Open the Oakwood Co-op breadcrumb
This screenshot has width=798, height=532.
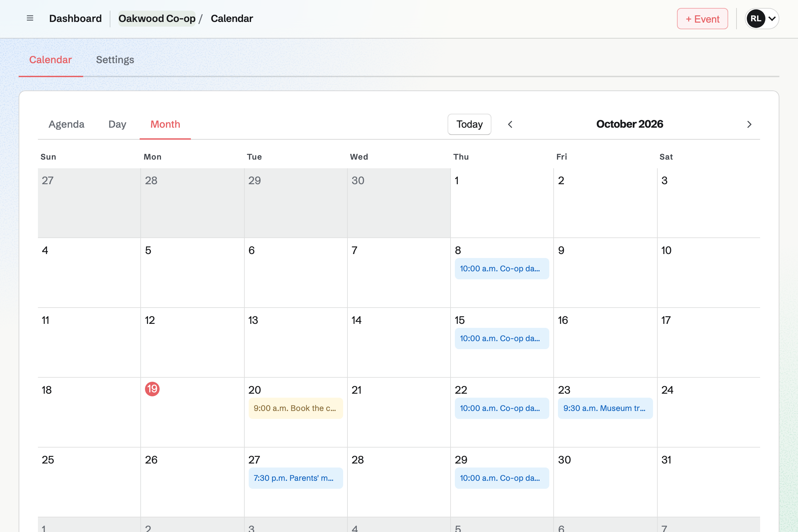tap(157, 18)
